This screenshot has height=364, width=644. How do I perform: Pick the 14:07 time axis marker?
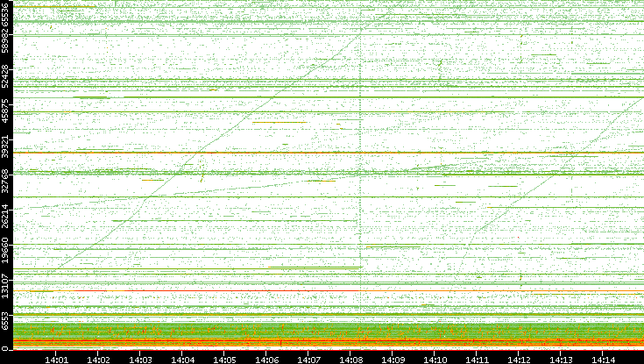coord(308,359)
